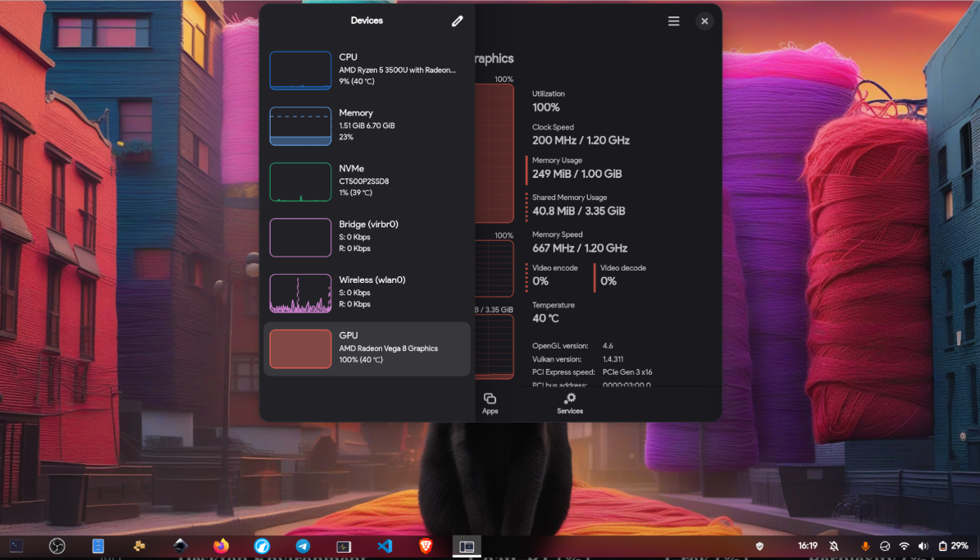This screenshot has width=980, height=560.
Task: Open Wi-Fi network settings from the tray
Action: pos(904,546)
